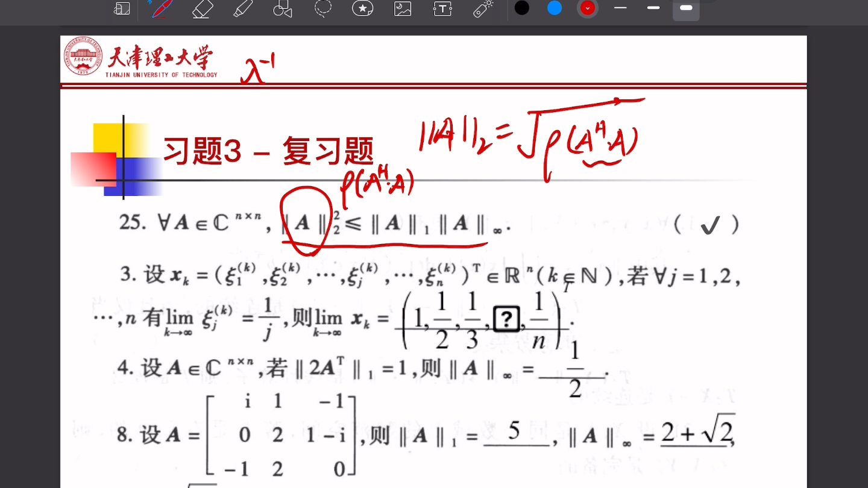The width and height of the screenshot is (868, 488).
Task: Click the Tianjin University of Technology logo
Action: point(83,57)
